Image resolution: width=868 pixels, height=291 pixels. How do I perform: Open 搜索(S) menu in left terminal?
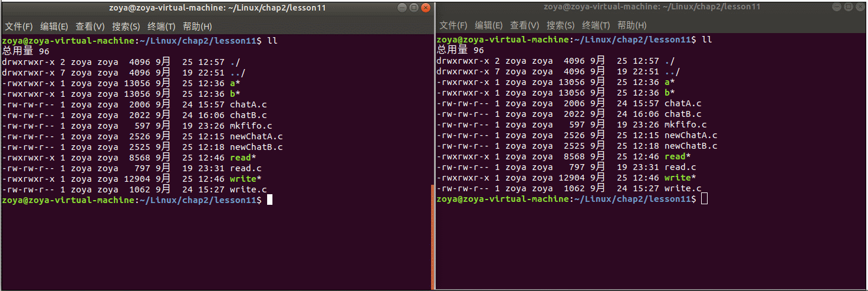coord(126,27)
